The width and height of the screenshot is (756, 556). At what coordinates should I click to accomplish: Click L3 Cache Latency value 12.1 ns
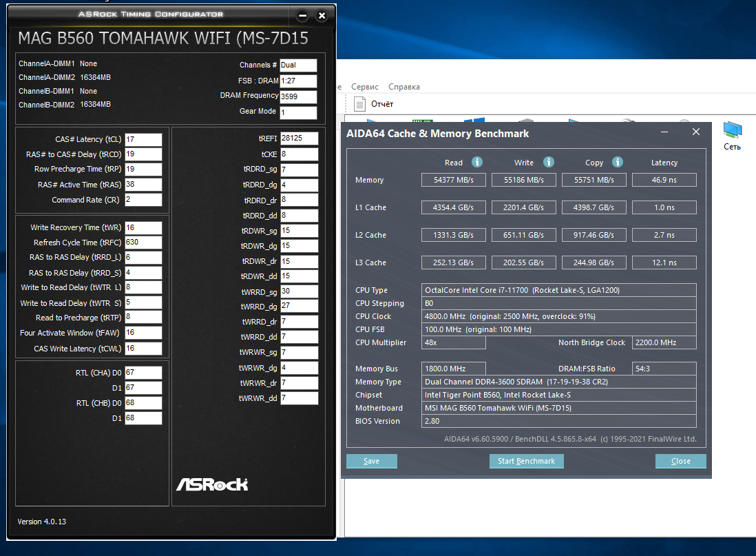coord(664,262)
